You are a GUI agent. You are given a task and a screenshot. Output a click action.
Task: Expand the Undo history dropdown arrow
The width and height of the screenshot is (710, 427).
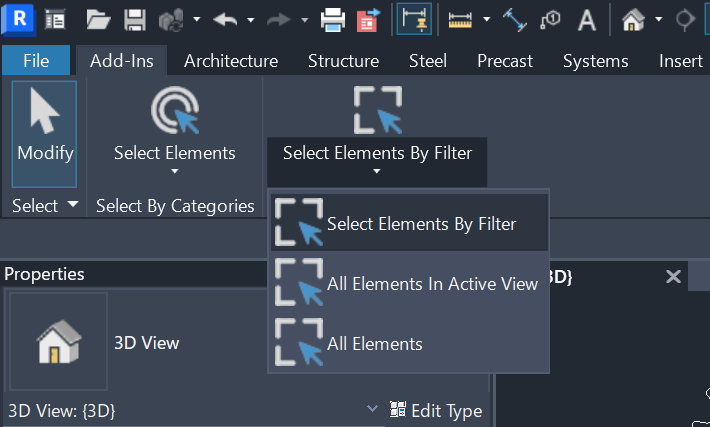pyautogui.click(x=249, y=19)
